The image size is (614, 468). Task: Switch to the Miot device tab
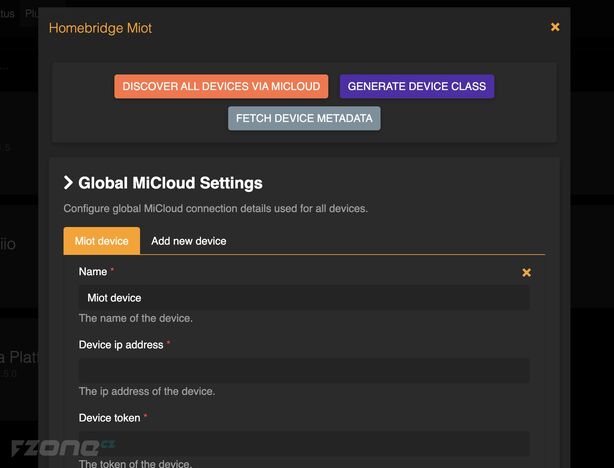[101, 241]
